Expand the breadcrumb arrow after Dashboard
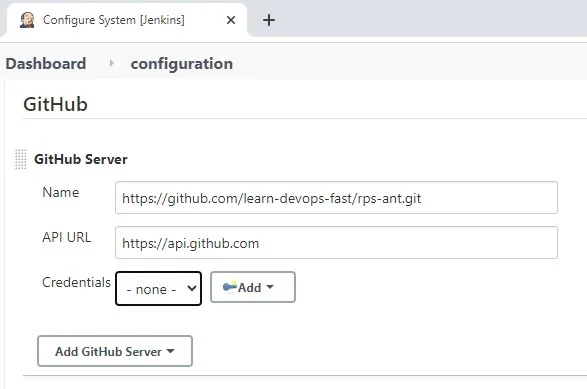The image size is (587, 389). [x=111, y=63]
